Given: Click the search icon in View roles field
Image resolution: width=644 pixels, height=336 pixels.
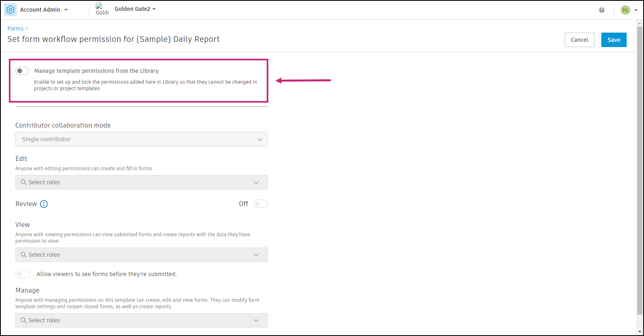Looking at the screenshot, I should (24, 255).
